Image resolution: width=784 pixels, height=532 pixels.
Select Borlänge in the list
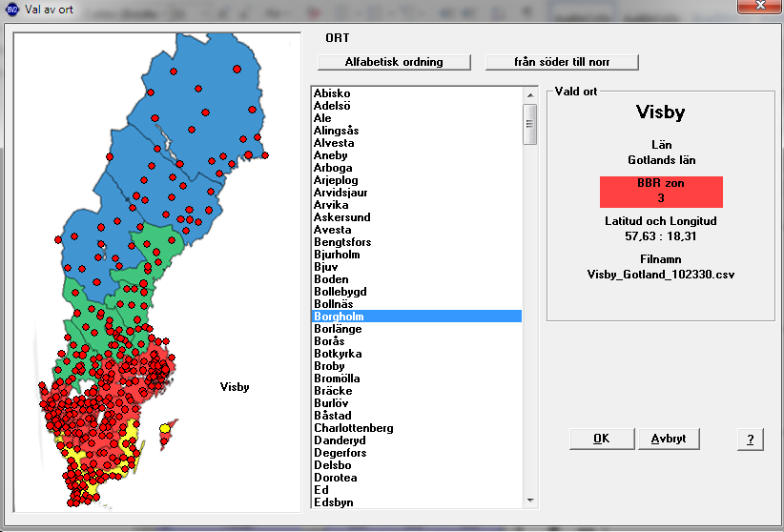(x=417, y=329)
